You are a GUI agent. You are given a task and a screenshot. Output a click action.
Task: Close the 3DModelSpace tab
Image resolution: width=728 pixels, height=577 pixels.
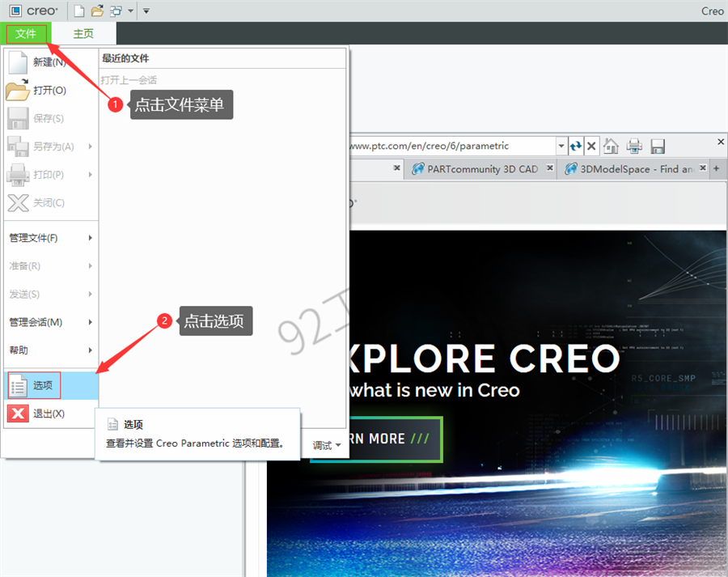tap(703, 168)
